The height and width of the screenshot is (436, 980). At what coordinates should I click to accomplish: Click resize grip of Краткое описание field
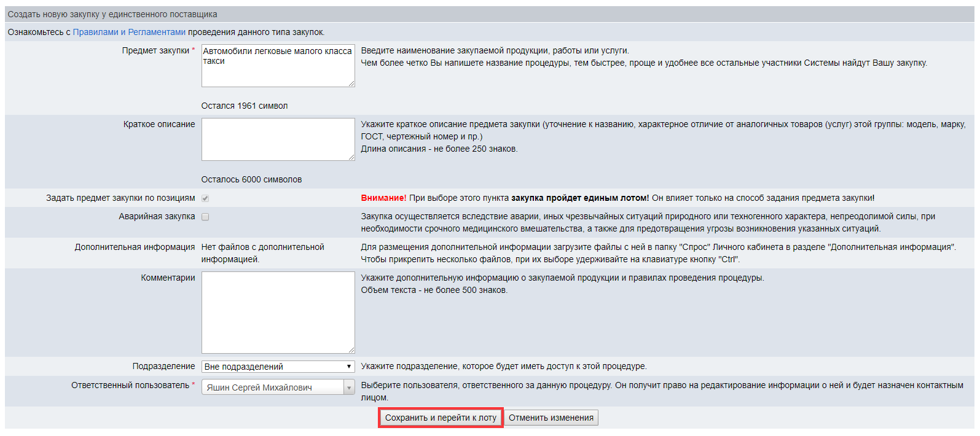point(351,157)
